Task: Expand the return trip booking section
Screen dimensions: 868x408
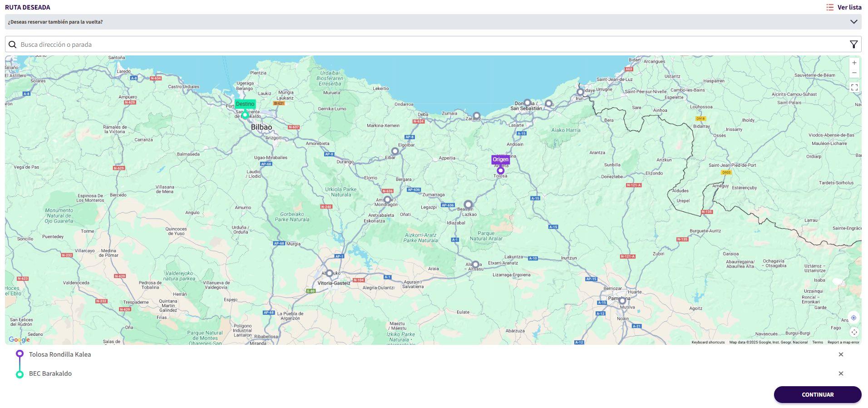Action: [433, 22]
